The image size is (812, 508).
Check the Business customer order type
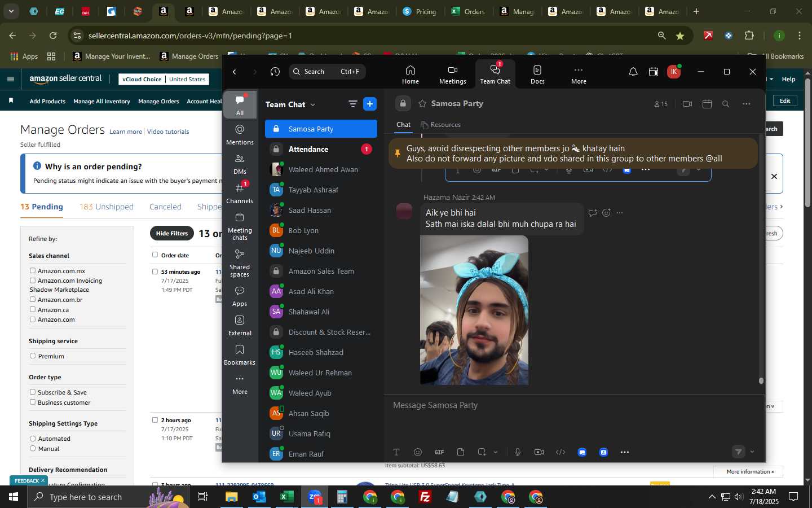pos(33,402)
